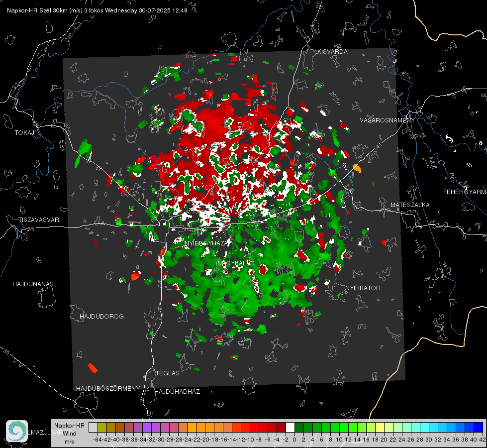The image size is (487, 448).
Task: Click the NAGYKÁLLÓ city label
Action: click(x=235, y=263)
